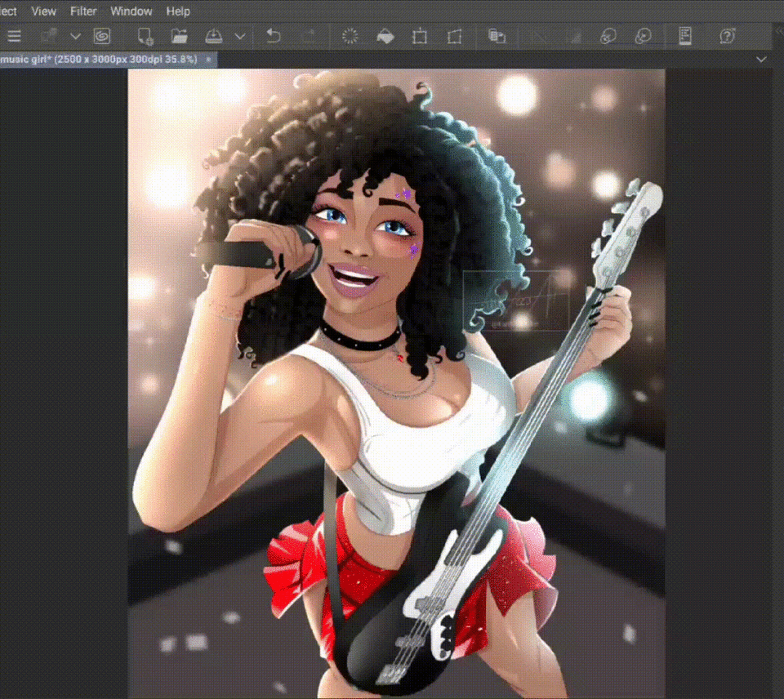Screen dimensions: 784x699
Task: Expand the dropdown arrow beside the Save icon
Action: (x=240, y=36)
